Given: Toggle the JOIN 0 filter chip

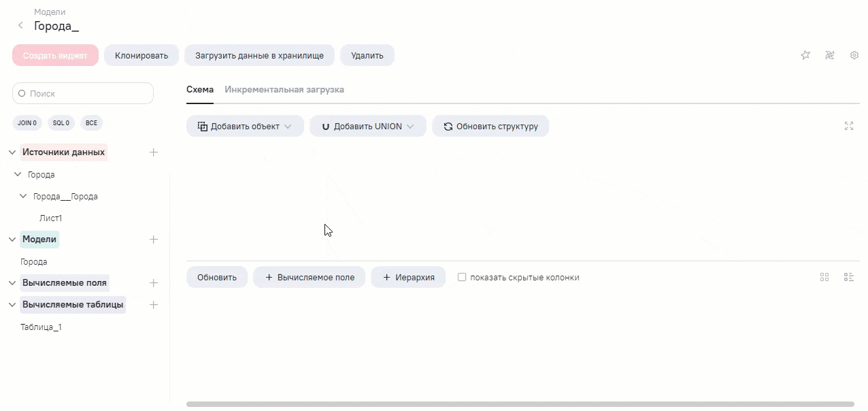Looking at the screenshot, I should click(x=27, y=123).
